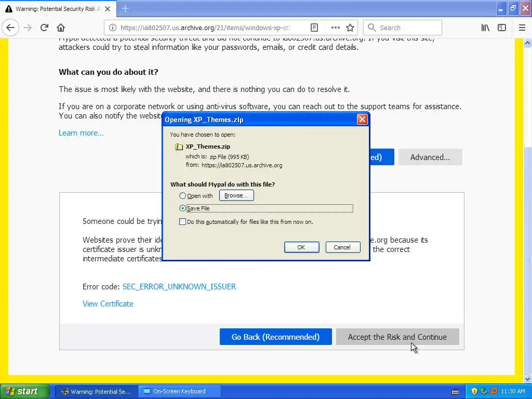Click keyboard icon in system tray
532x399 pixels.
[455, 392]
